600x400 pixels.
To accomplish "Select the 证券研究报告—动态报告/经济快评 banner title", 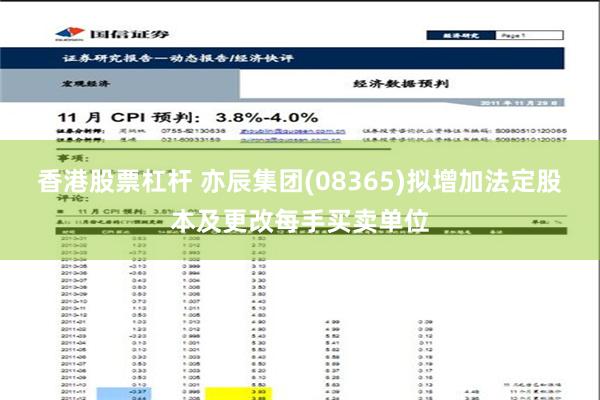I will 178,58.
